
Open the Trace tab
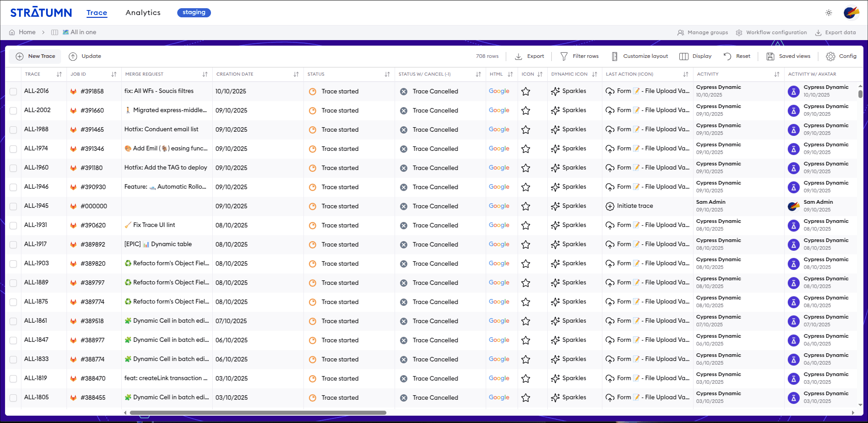97,13
